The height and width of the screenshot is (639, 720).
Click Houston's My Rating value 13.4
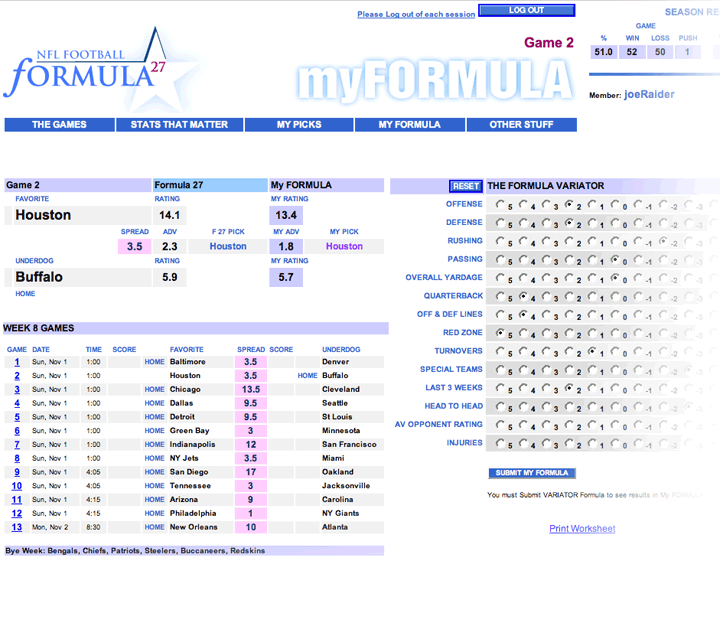click(286, 215)
